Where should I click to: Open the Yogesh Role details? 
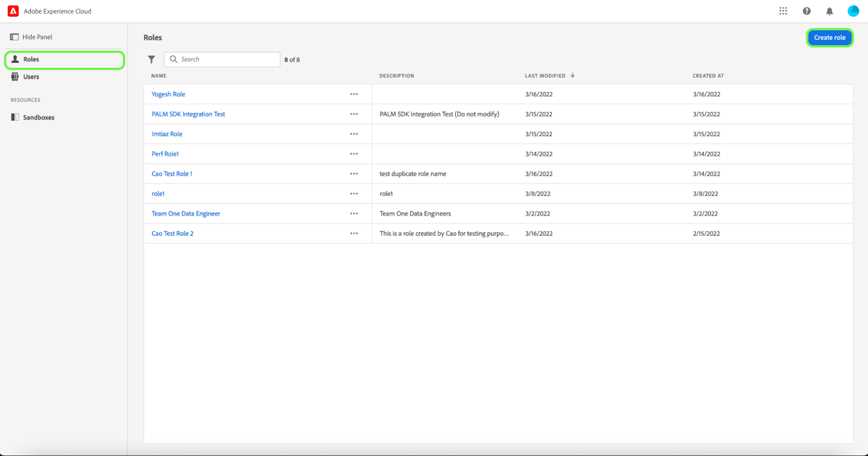tap(168, 93)
